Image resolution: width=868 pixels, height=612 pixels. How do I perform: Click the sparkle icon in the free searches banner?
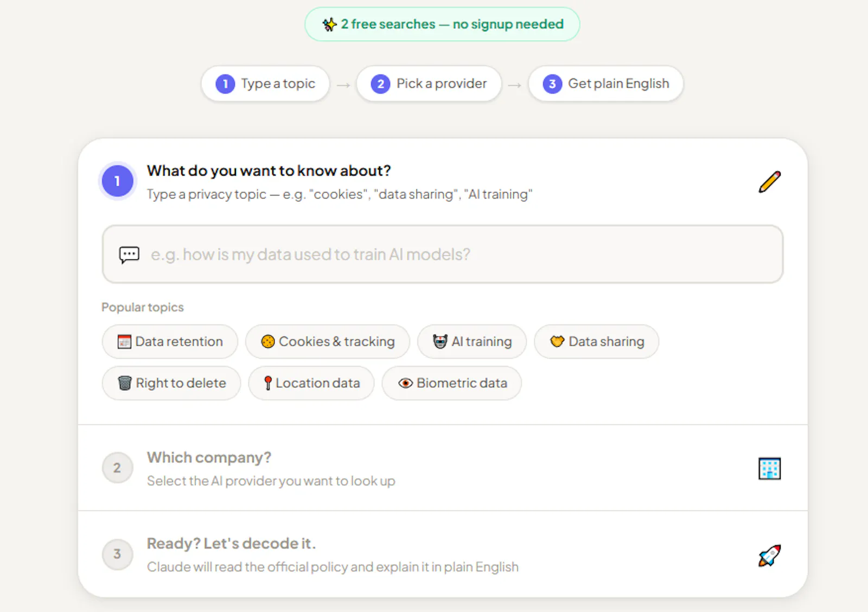[x=329, y=24]
